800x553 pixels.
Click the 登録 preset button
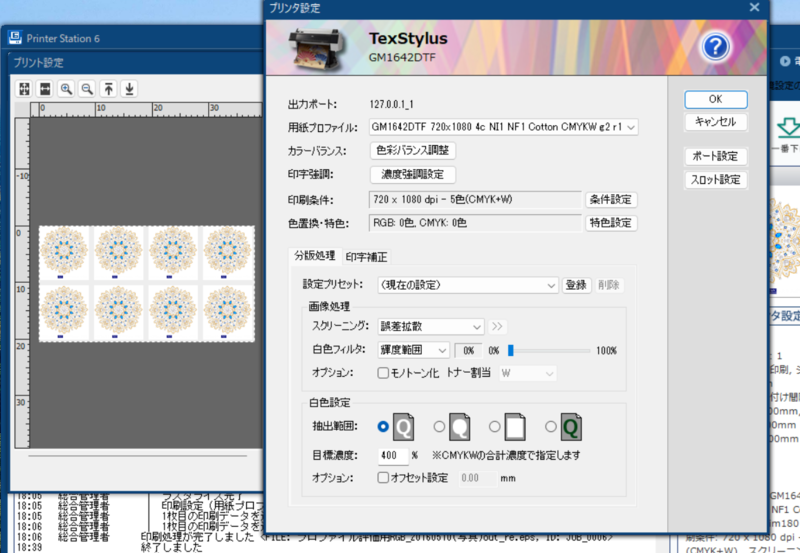(x=577, y=285)
